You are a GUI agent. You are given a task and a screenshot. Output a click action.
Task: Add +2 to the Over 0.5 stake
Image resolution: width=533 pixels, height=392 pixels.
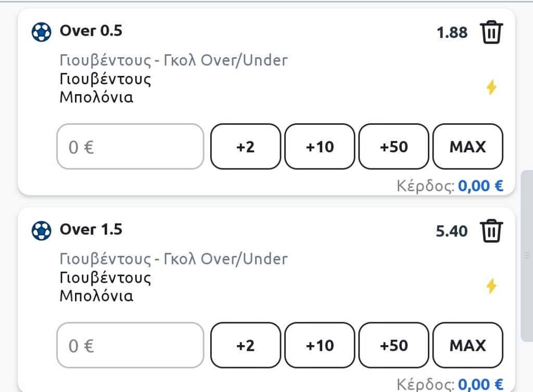point(246,146)
